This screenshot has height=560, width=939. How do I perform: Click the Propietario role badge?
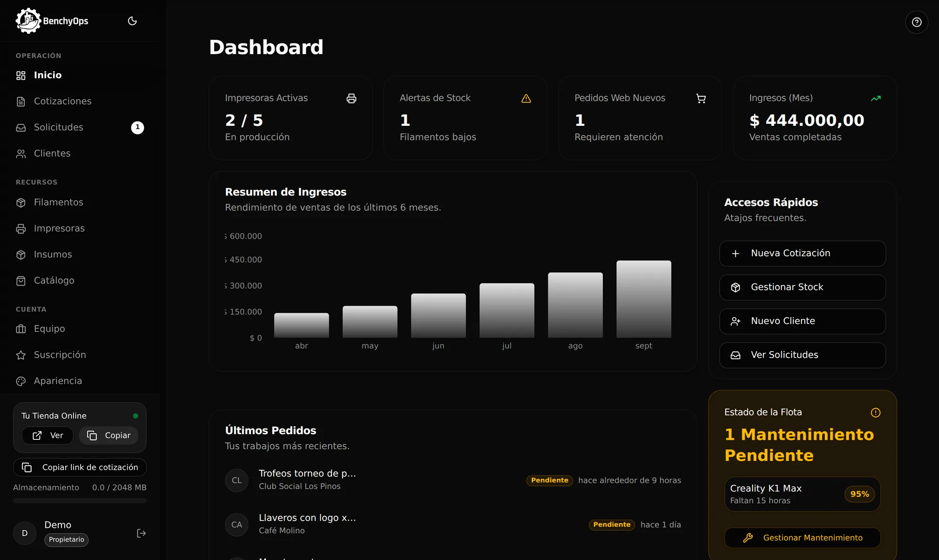coord(67,540)
